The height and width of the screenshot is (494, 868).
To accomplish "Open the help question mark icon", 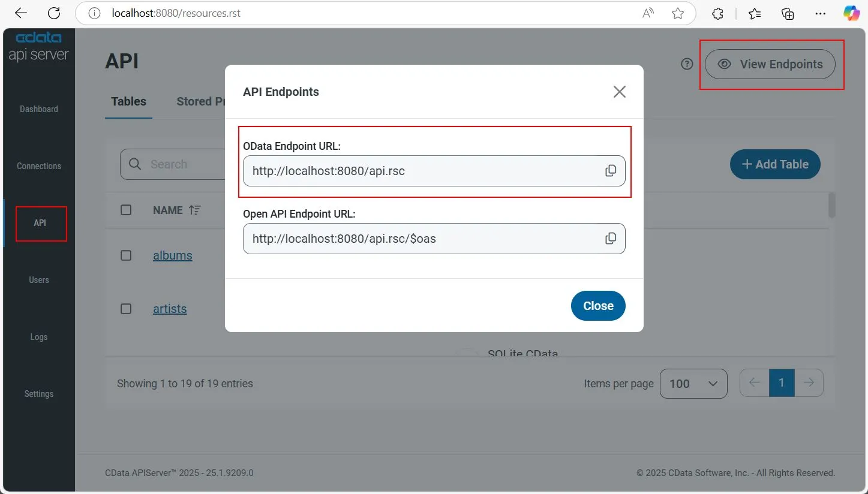I will pos(686,64).
